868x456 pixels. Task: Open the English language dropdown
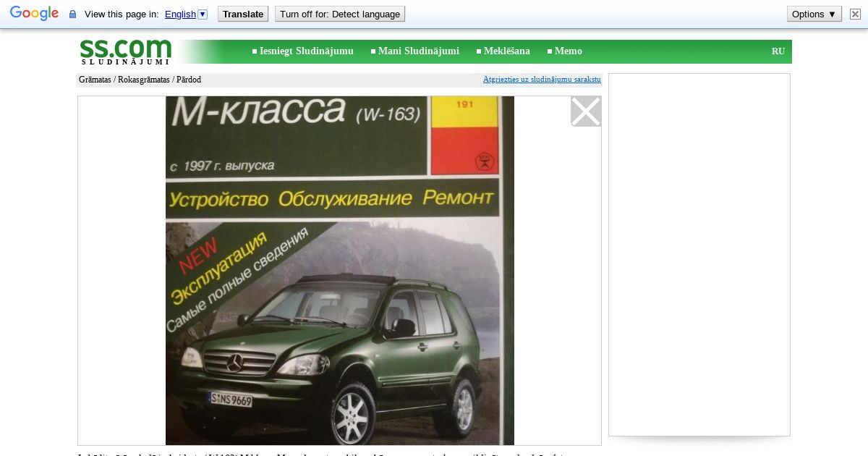186,14
